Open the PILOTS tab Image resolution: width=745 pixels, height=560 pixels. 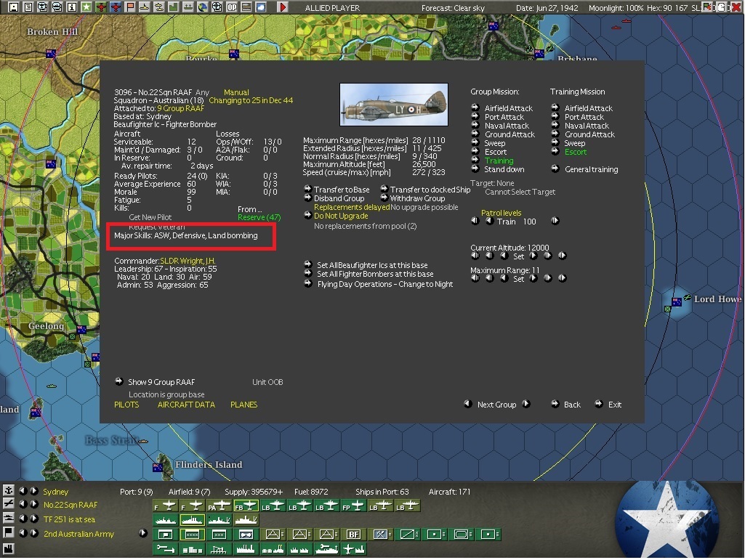(126, 405)
